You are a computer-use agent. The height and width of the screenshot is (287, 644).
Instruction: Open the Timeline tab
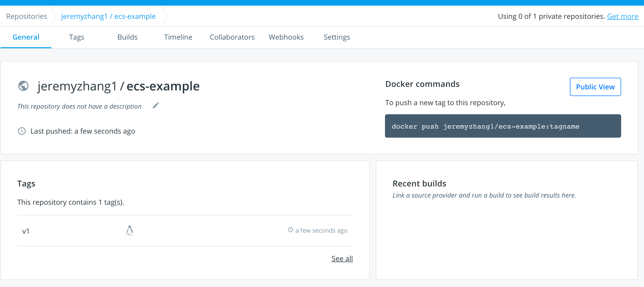[x=178, y=37]
